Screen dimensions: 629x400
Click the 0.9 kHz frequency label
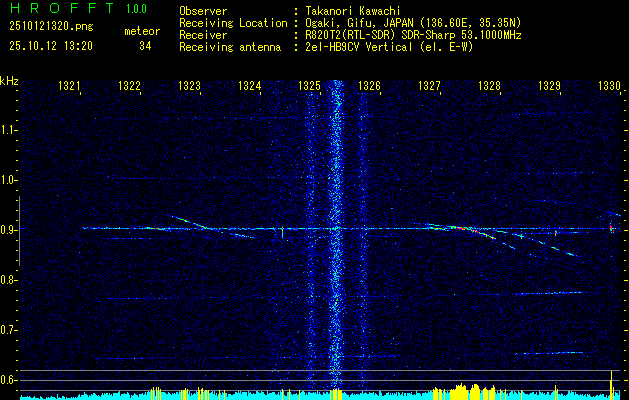[8, 230]
